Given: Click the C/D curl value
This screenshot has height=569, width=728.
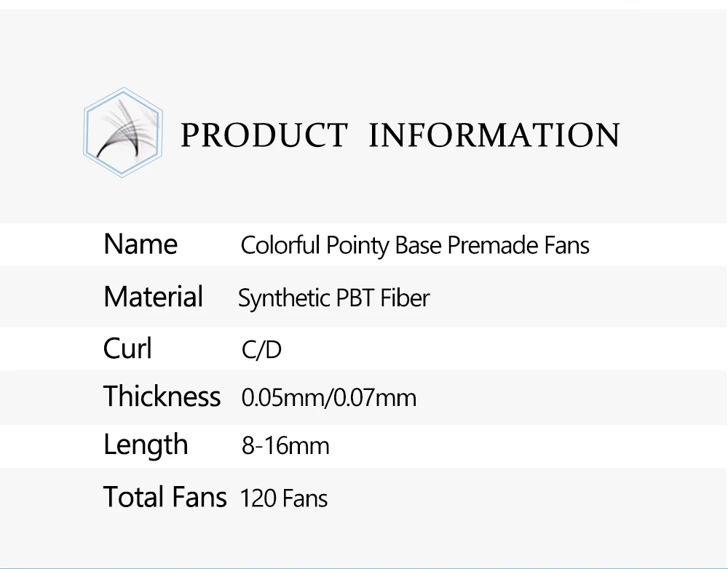Looking at the screenshot, I should (261, 349).
